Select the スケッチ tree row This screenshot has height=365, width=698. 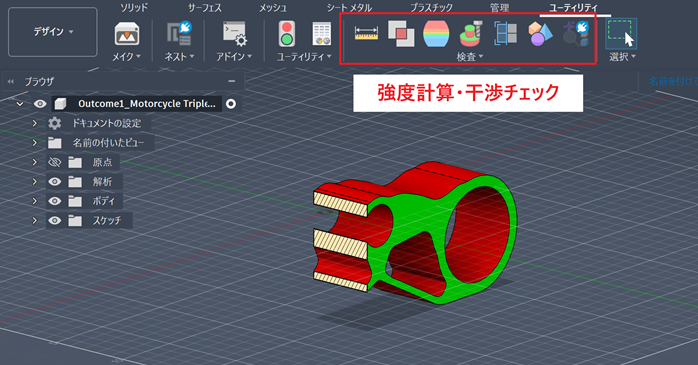[107, 221]
